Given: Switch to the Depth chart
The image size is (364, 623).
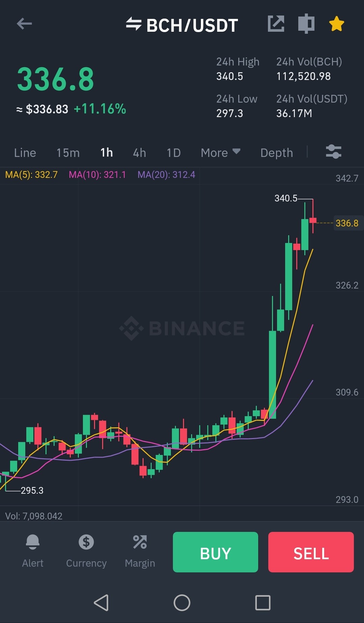Looking at the screenshot, I should click(277, 153).
